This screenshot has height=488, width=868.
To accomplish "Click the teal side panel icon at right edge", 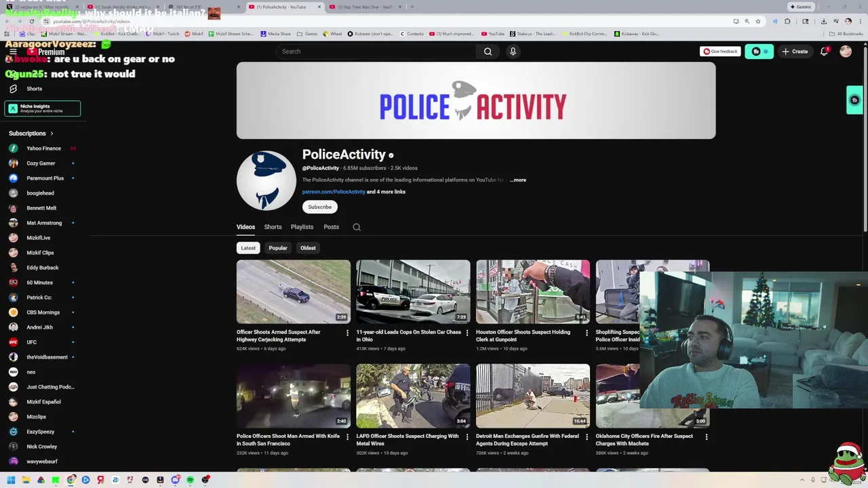I will pos(854,100).
